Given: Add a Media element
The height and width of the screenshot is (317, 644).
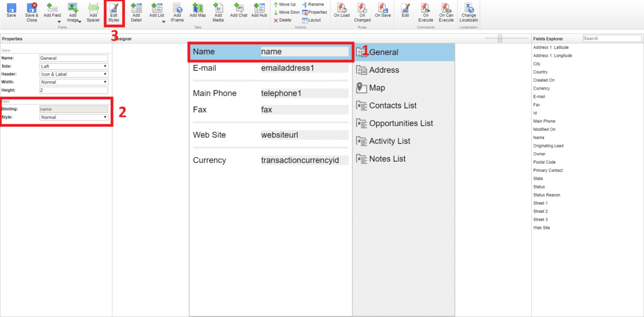Looking at the screenshot, I should 218,11.
